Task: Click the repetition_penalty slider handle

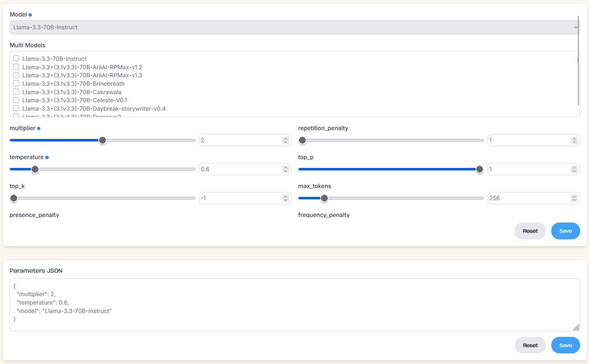Action: [302, 140]
